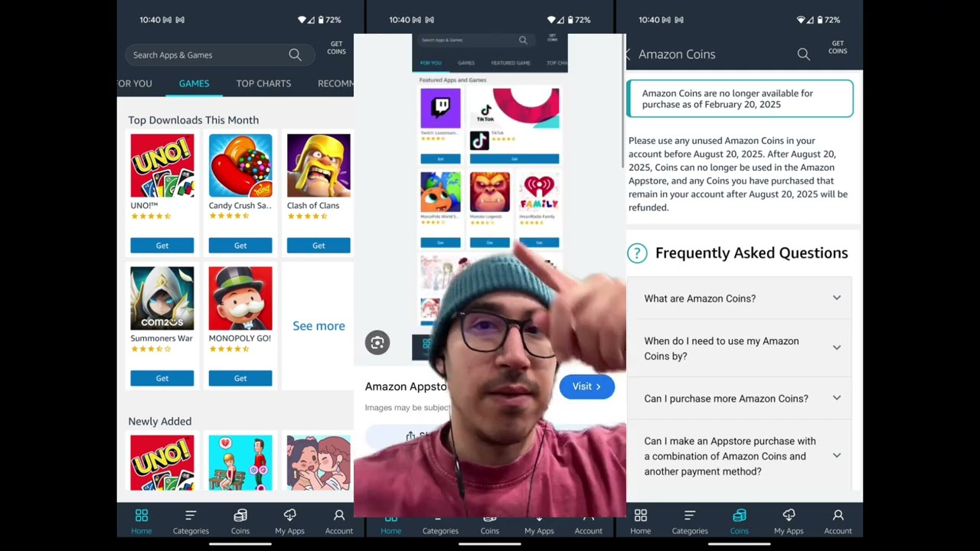Open the UNO! app icon under Top Downloads

click(162, 165)
